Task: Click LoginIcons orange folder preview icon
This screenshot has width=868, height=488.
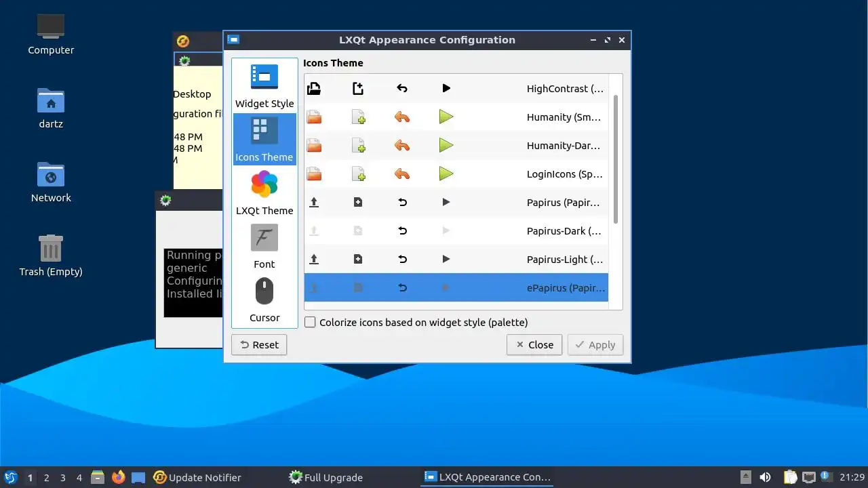Action: click(x=314, y=174)
